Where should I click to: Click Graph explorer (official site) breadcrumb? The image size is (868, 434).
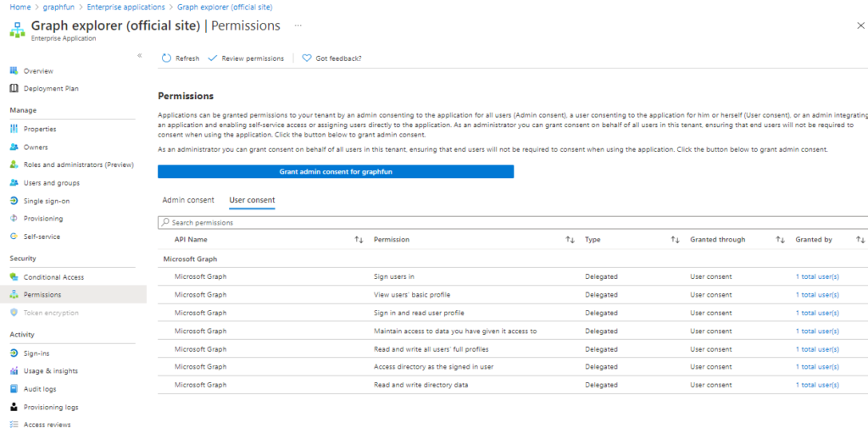224,7
